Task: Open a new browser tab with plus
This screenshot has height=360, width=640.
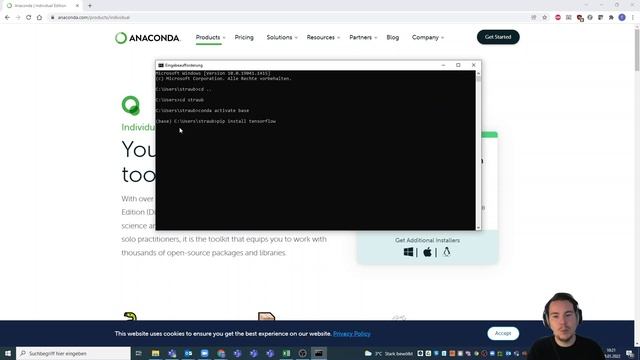Action: click(90, 6)
